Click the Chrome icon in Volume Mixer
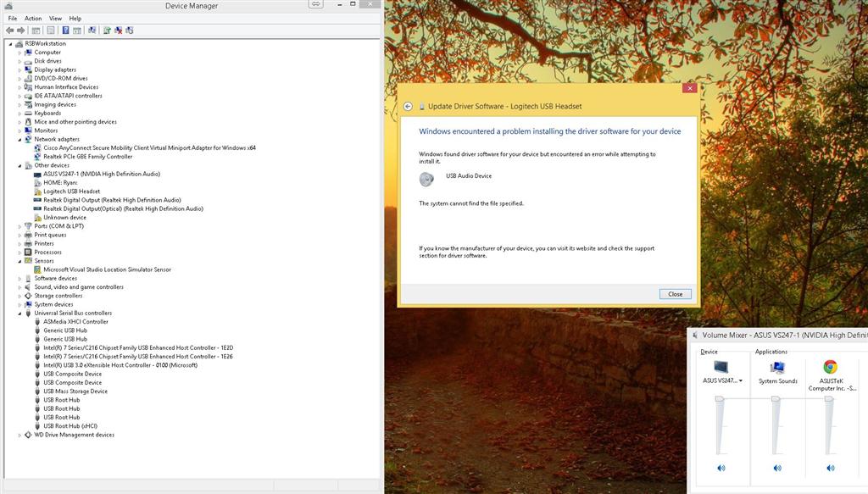The width and height of the screenshot is (868, 494). point(831,367)
